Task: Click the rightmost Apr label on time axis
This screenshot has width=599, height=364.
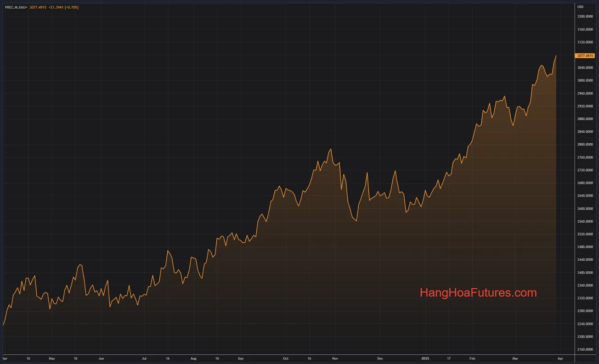Action: pos(560,358)
